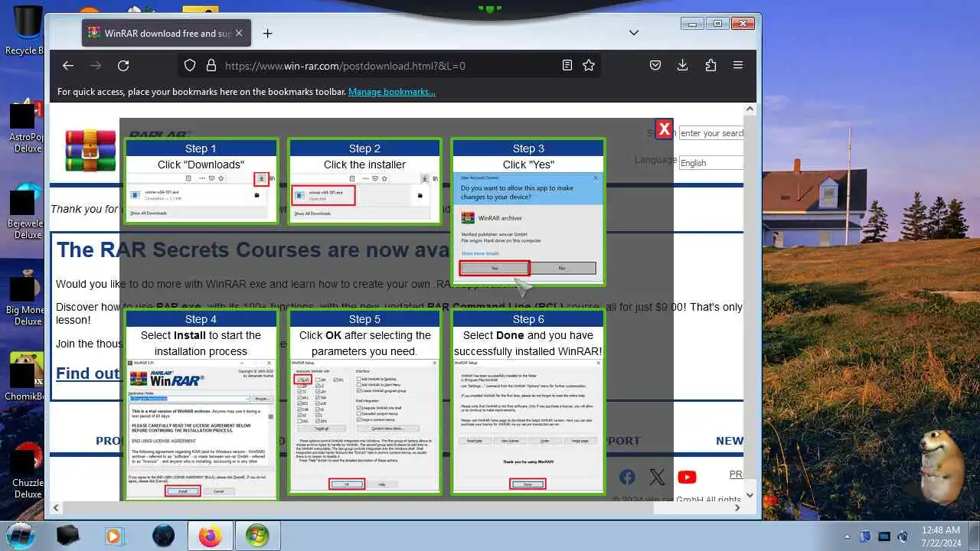Bookmark this page with star icon
980x551 pixels.
pyautogui.click(x=589, y=66)
